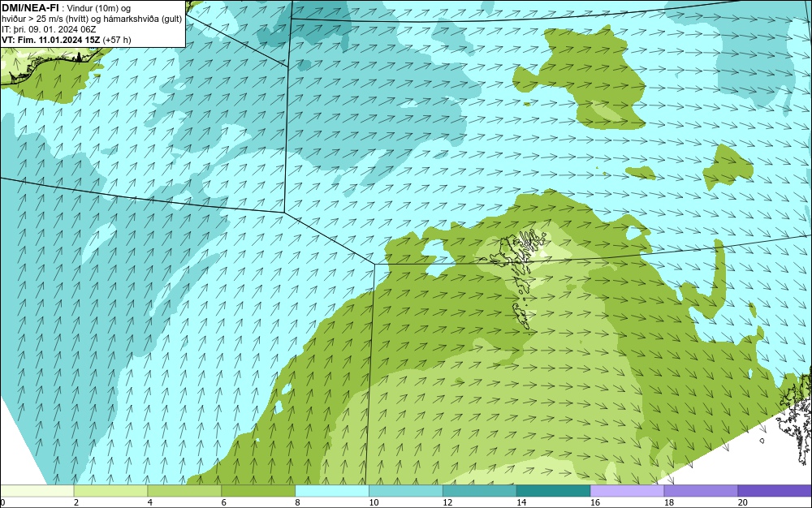Image resolution: width=812 pixels, height=508 pixels.
Task: Select the purple 18–20 m/s swatch
Action: [x=701, y=490]
